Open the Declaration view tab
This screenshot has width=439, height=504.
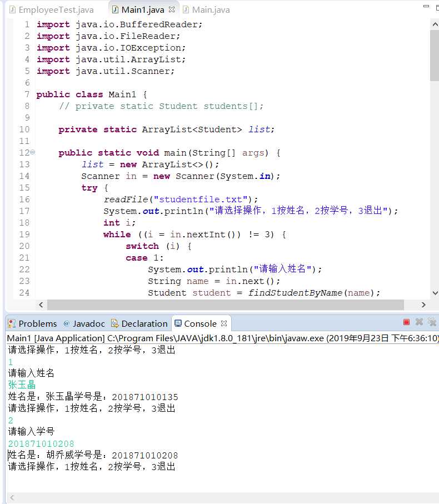tap(139, 323)
